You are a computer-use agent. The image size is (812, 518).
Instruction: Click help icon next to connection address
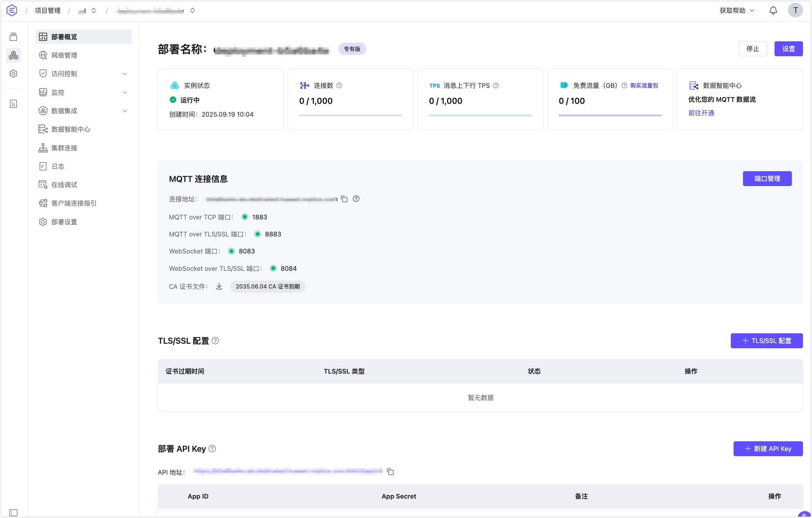[x=356, y=199]
